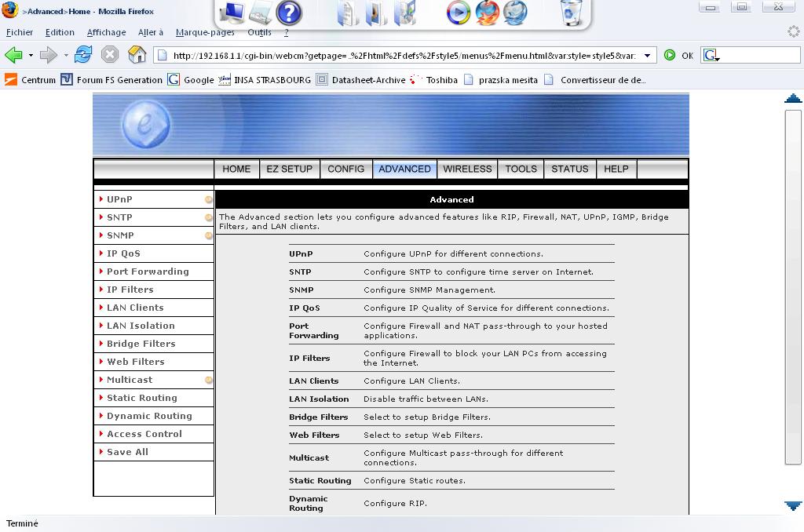Launch Firefox from the dock
This screenshot has width=804, height=532.
point(487,13)
